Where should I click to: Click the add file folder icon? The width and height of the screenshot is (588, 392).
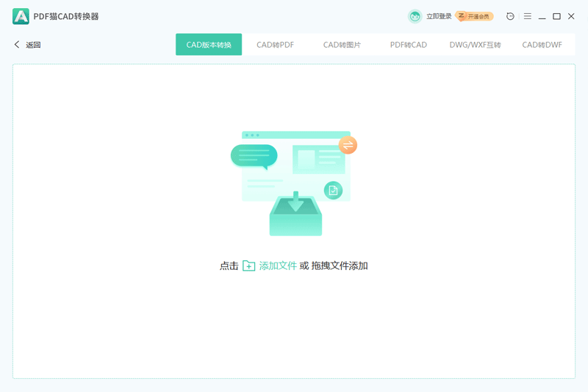point(249,266)
